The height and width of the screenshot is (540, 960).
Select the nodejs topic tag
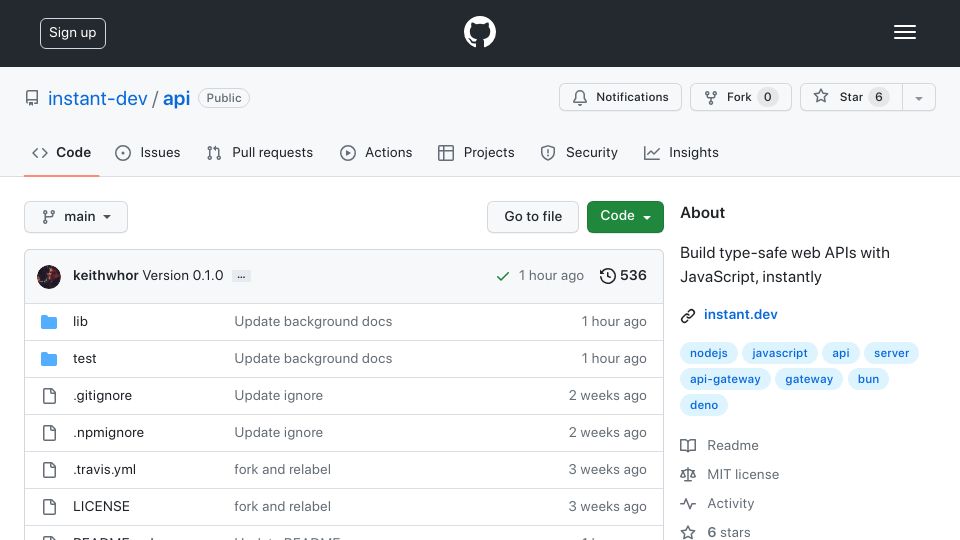click(x=708, y=353)
